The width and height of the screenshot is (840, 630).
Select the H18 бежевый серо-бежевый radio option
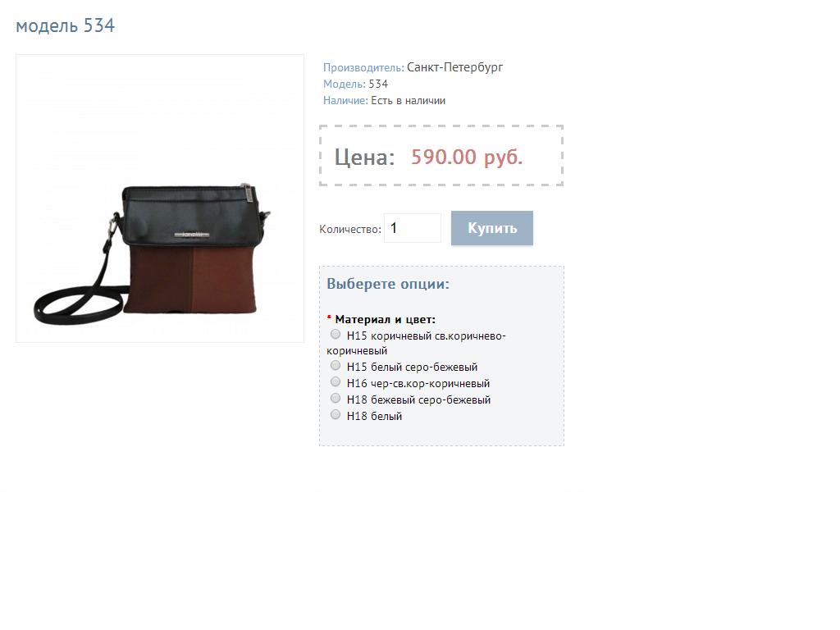[336, 399]
